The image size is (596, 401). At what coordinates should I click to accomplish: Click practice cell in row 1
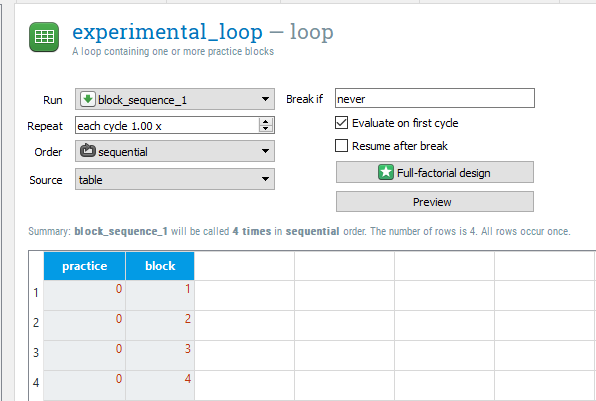pos(84,295)
